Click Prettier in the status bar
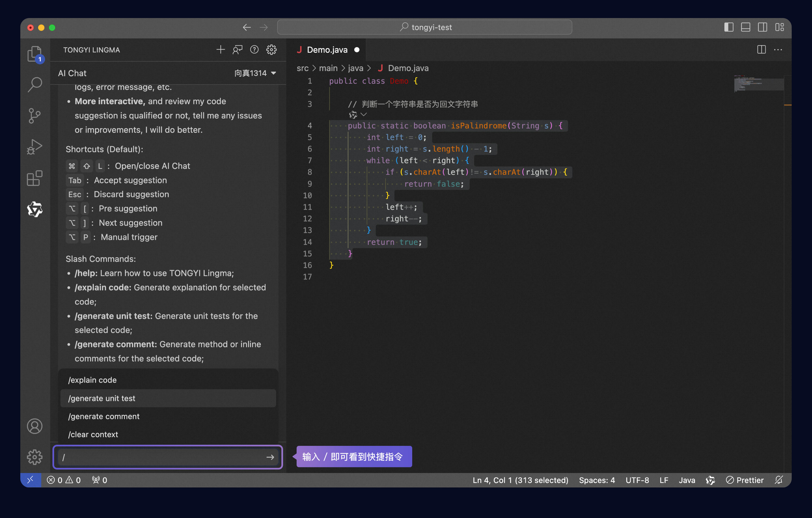This screenshot has width=812, height=518. (745, 480)
